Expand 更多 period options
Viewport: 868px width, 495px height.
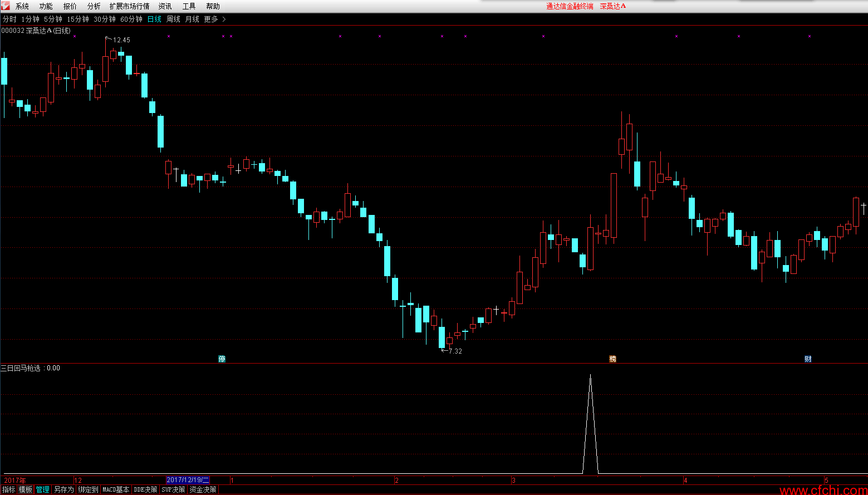pyautogui.click(x=211, y=19)
